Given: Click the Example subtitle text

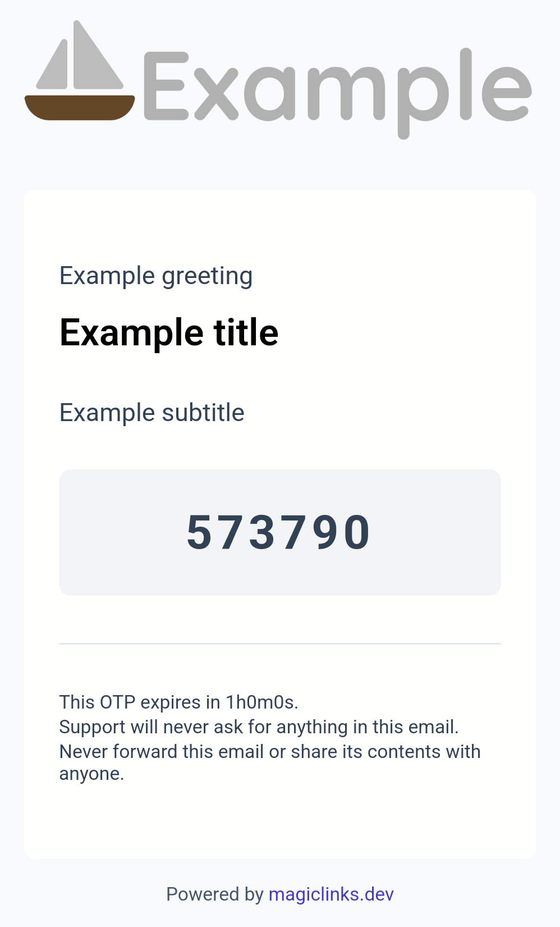Looking at the screenshot, I should [x=152, y=413].
